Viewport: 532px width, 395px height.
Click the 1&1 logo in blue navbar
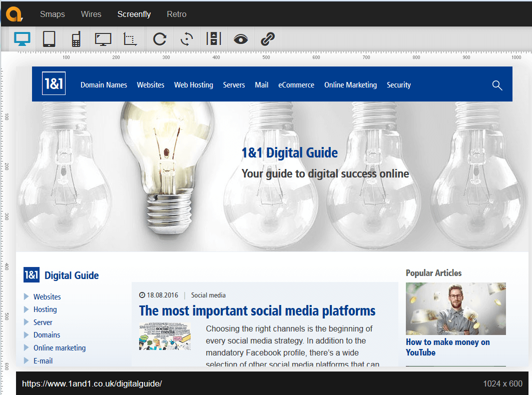click(x=54, y=83)
